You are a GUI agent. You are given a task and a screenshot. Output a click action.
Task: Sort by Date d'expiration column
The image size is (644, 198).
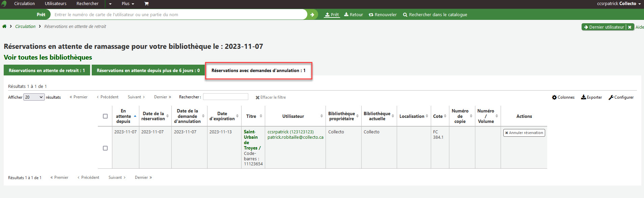pos(224,116)
